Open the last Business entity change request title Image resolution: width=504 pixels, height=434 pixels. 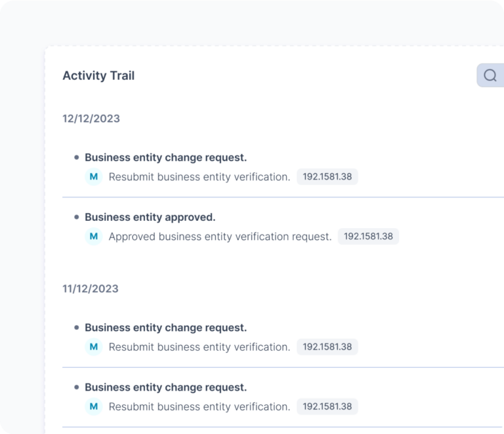pyautogui.click(x=165, y=387)
